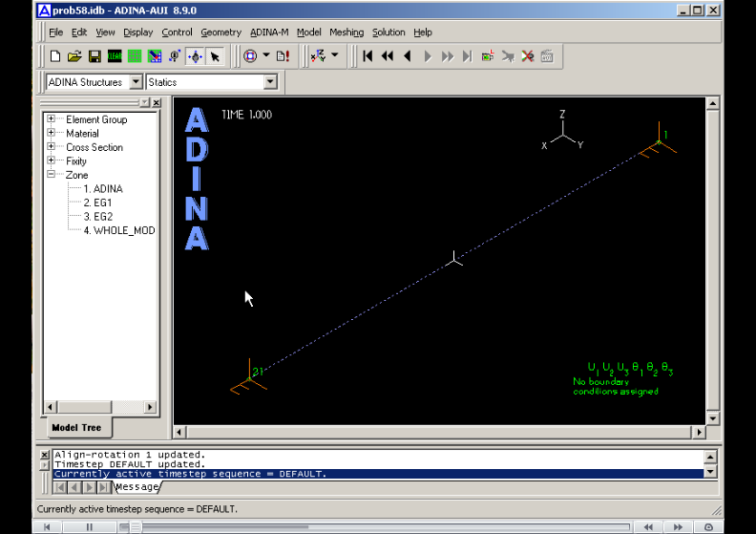Open the Statics analysis type dropdown
This screenshot has height=534, width=756.
coord(270,82)
